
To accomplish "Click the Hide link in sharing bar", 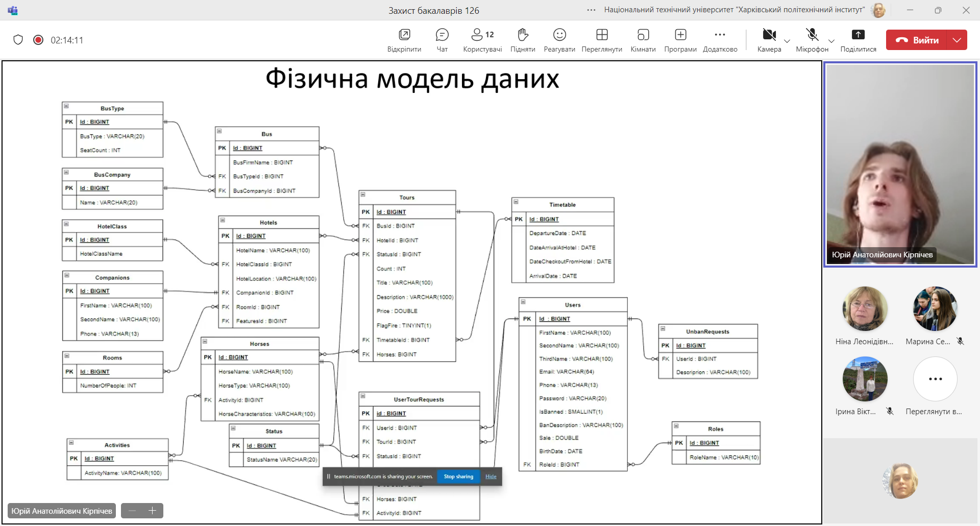I will (491, 476).
